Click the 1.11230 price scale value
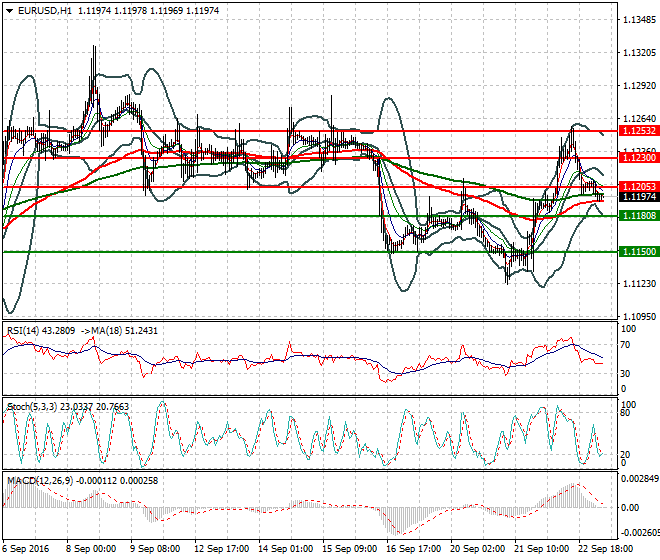This screenshot has width=660, height=560. (x=639, y=283)
